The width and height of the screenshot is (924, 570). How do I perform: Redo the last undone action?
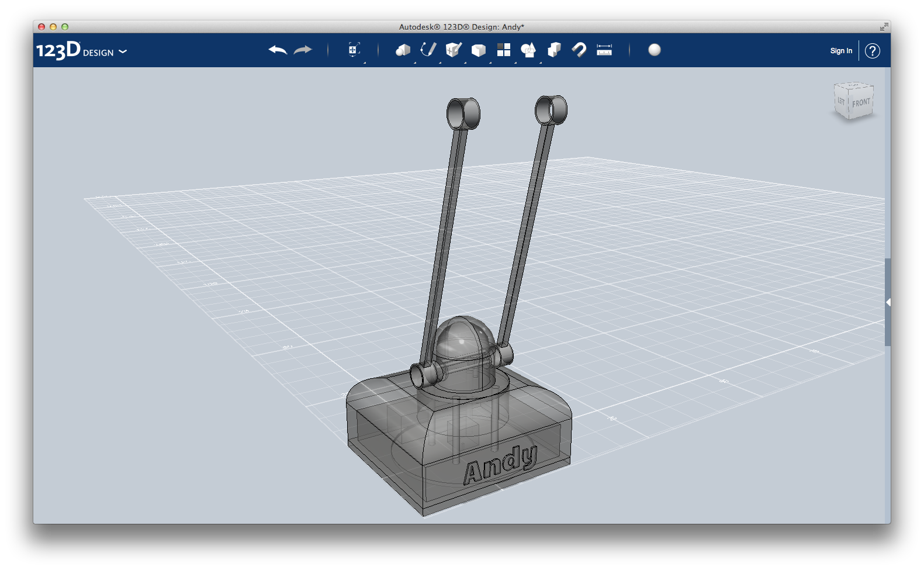(303, 50)
